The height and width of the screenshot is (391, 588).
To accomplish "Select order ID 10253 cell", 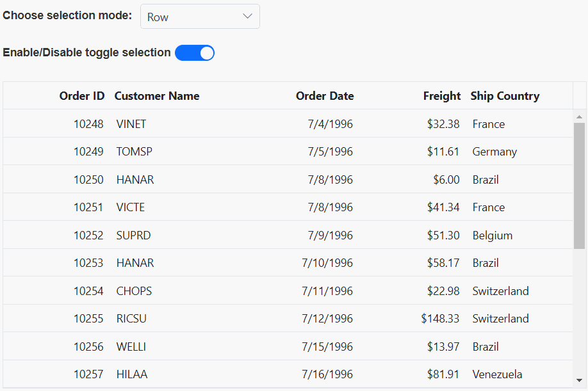I will [x=88, y=263].
